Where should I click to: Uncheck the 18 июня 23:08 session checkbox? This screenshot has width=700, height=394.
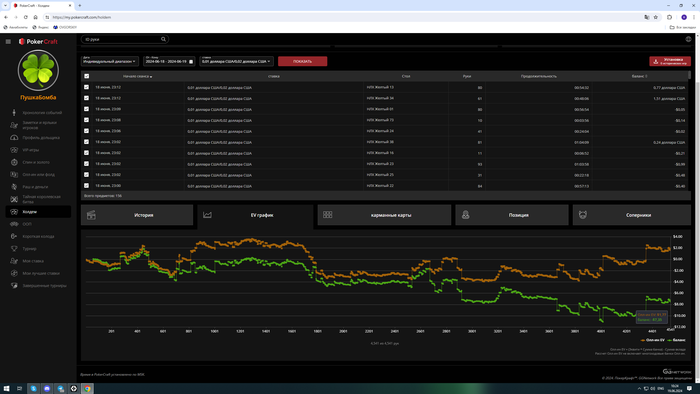pyautogui.click(x=87, y=120)
